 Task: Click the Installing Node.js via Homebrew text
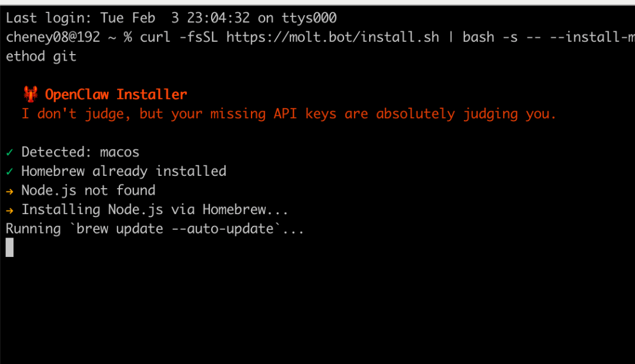click(155, 210)
